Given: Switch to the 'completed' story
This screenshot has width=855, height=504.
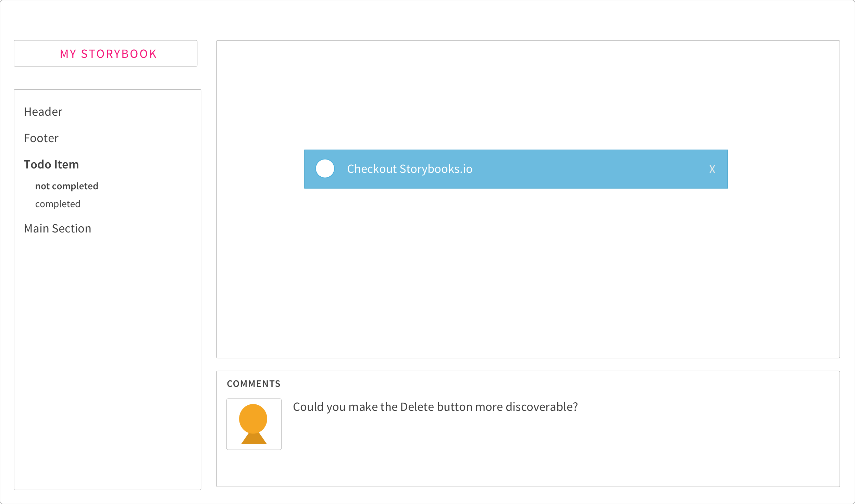Looking at the screenshot, I should [58, 204].
